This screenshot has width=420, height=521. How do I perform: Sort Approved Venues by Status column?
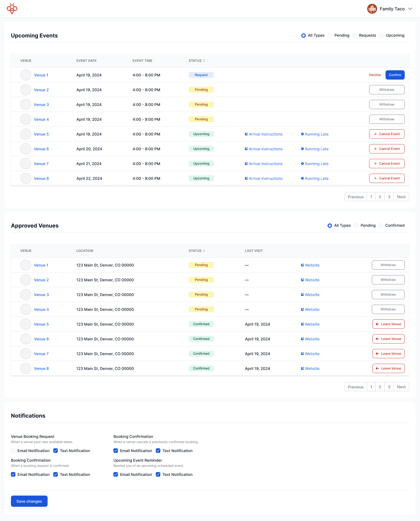coord(197,251)
